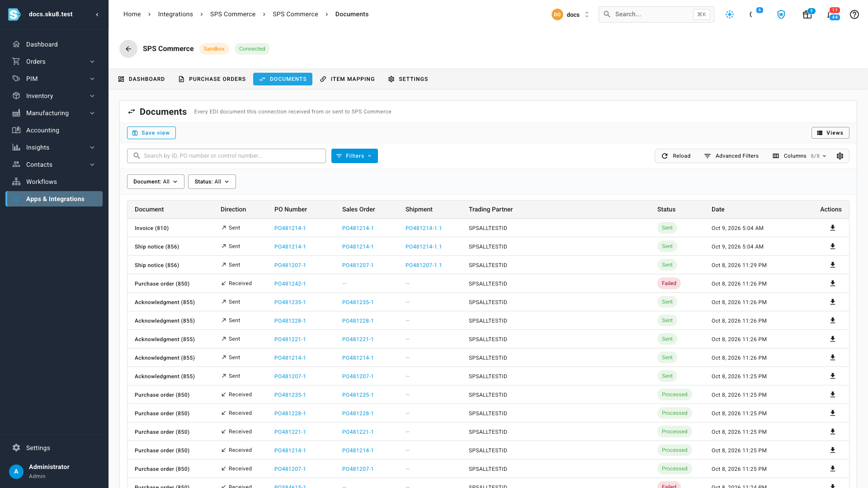Focus the document search by ID field
Image resolution: width=868 pixels, height=488 pixels.
[x=226, y=156]
